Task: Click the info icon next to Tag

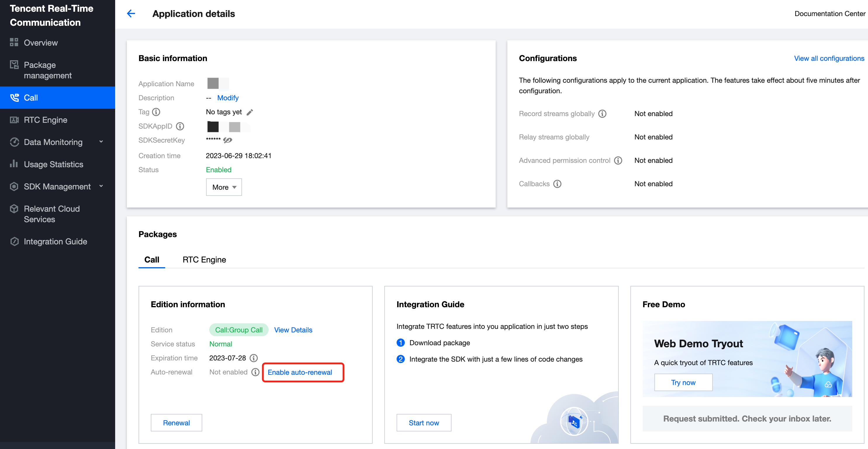Action: (x=156, y=112)
